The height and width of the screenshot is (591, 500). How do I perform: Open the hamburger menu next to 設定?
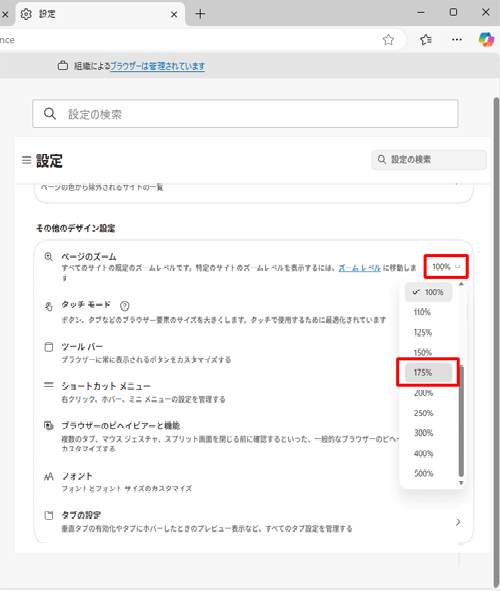click(26, 160)
